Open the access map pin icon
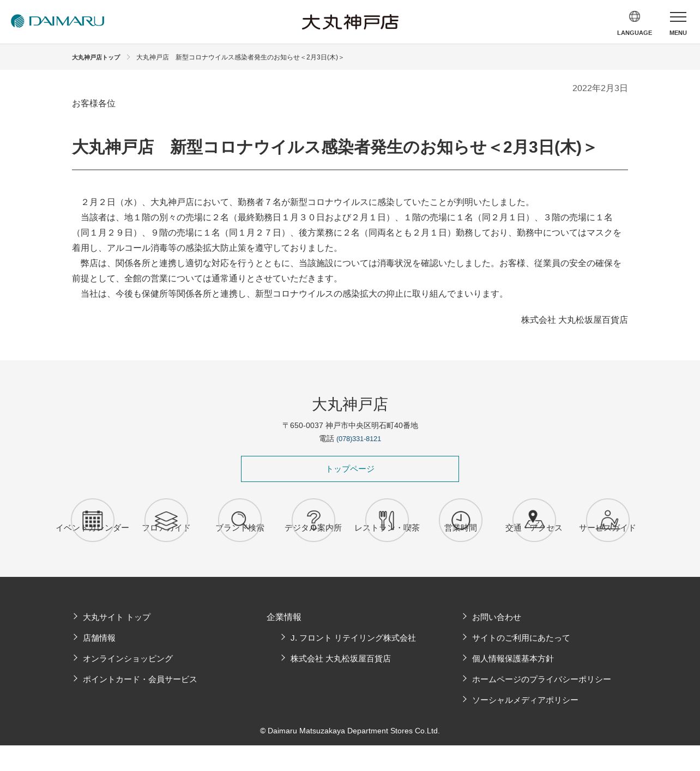The width and height of the screenshot is (700, 771). (x=534, y=520)
